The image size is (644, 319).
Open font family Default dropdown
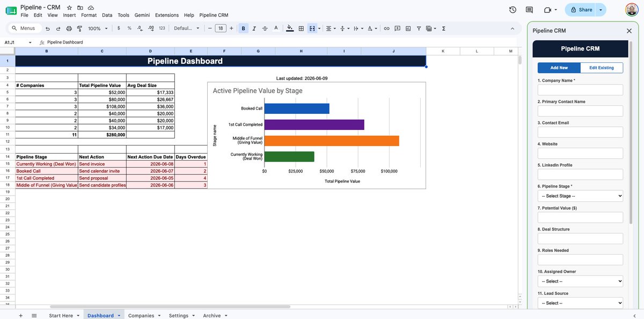click(187, 28)
